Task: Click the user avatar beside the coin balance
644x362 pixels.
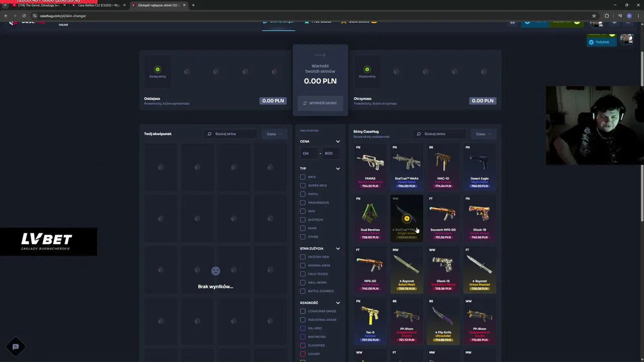Action: pyautogui.click(x=626, y=39)
